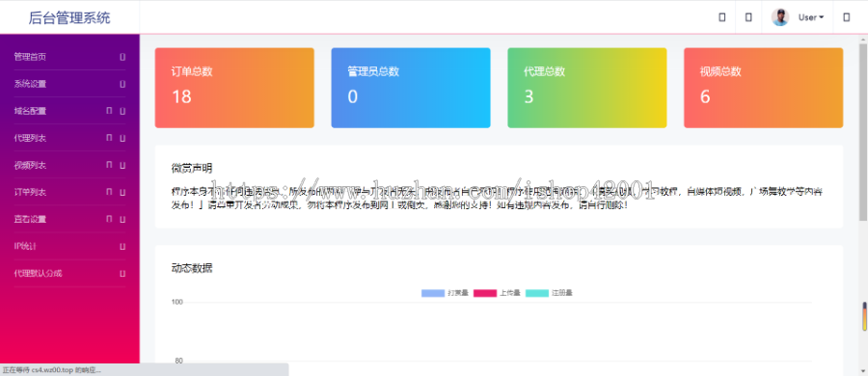Image resolution: width=868 pixels, height=376 pixels.
Task: Open the 管理首页 sidebar menu item
Action: tap(69, 57)
